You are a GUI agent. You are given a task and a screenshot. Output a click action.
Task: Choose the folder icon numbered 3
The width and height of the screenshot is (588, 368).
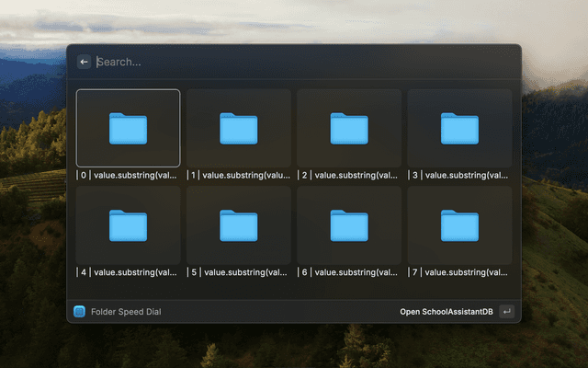click(459, 128)
